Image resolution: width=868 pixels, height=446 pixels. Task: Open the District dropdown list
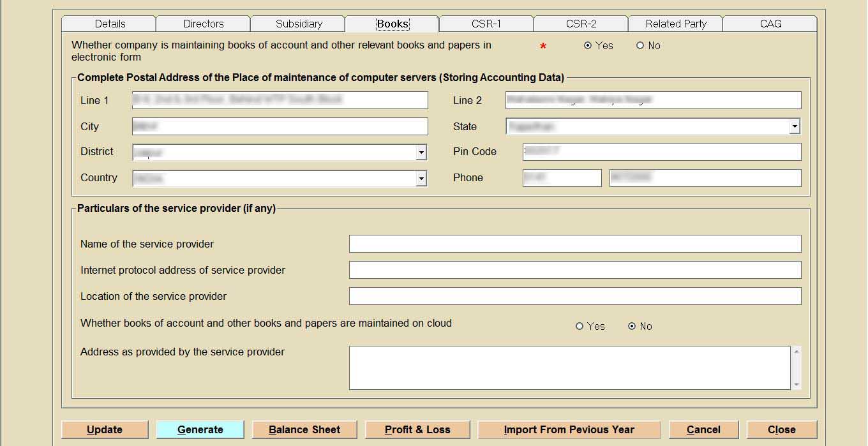pyautogui.click(x=421, y=152)
